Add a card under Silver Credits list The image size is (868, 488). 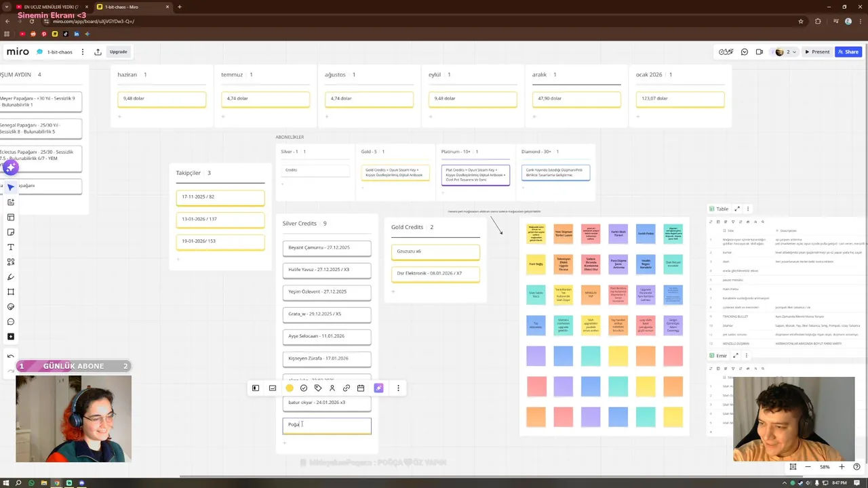tap(285, 443)
